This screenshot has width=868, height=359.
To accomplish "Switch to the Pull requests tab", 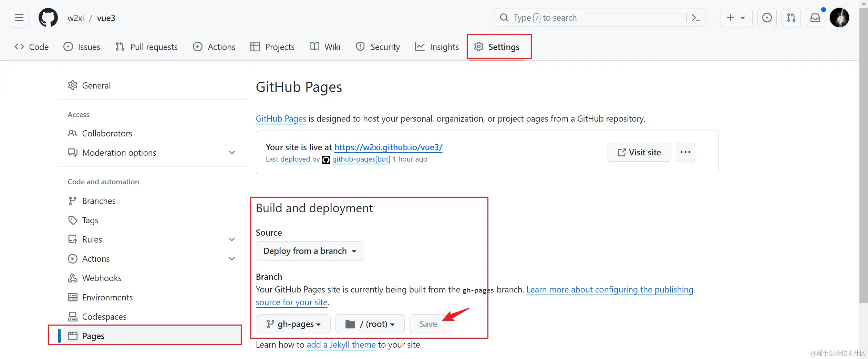I will tap(147, 47).
